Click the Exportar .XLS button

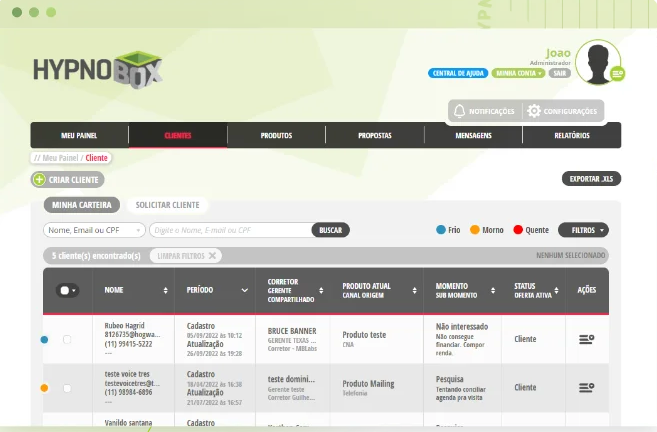coord(591,179)
